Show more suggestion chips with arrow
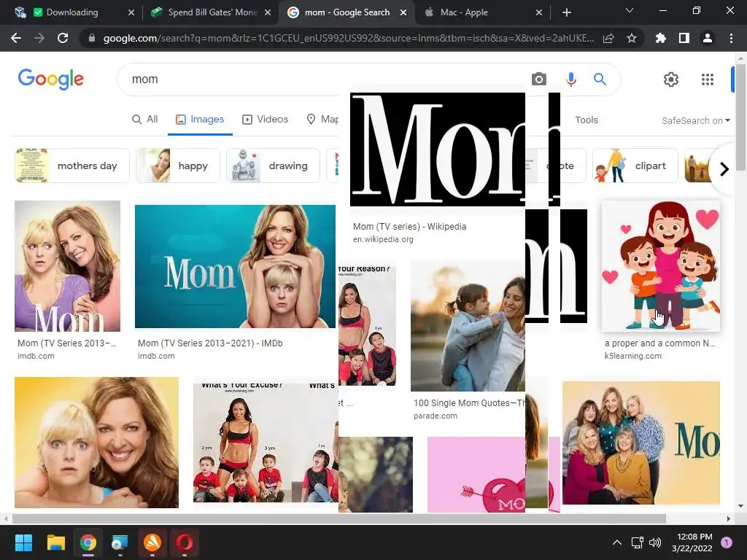The width and height of the screenshot is (747, 560). point(724,168)
